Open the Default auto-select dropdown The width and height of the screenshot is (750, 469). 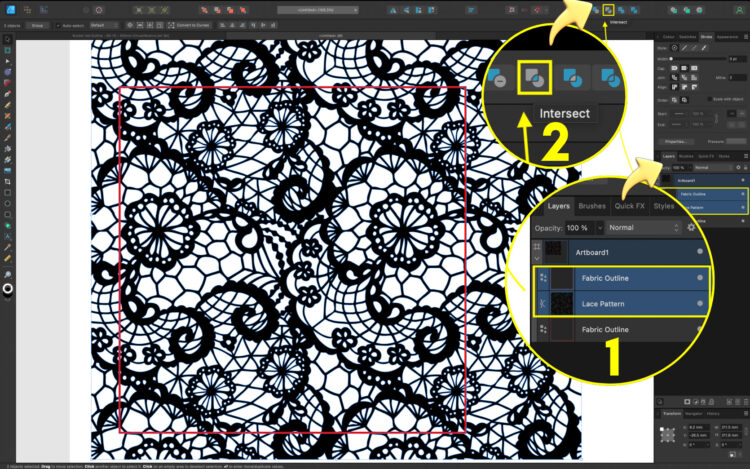coord(102,23)
